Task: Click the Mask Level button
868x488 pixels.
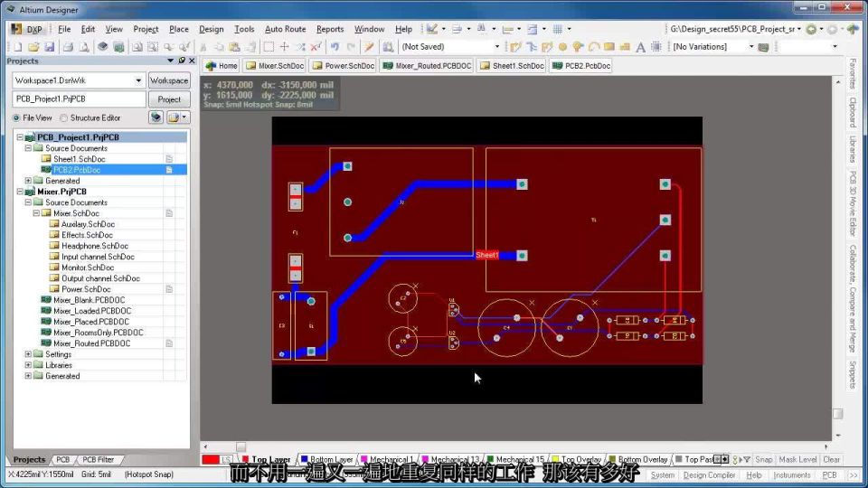Action: coord(797,460)
